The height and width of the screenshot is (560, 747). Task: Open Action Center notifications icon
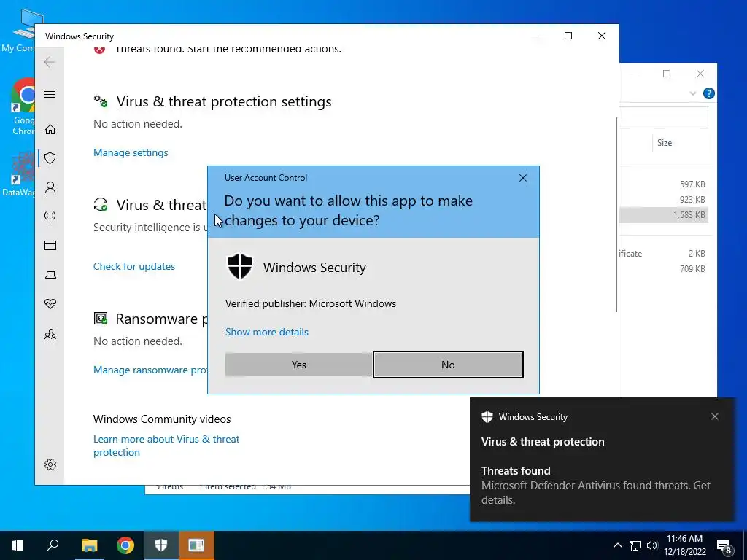pyautogui.click(x=724, y=546)
